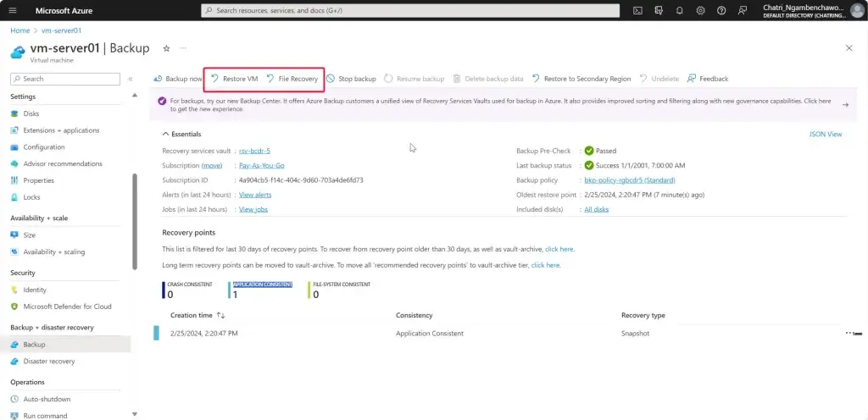Open Configuration in the sidebar

click(44, 147)
